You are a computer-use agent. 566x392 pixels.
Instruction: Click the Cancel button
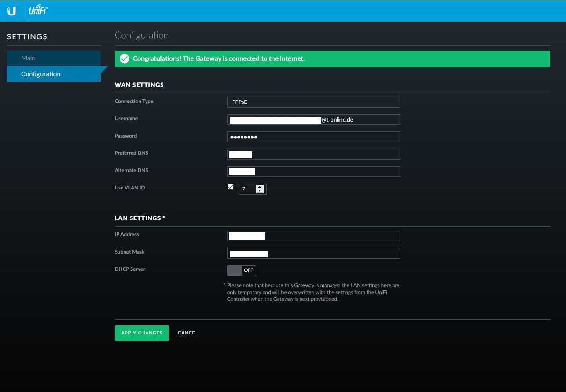pyautogui.click(x=188, y=333)
